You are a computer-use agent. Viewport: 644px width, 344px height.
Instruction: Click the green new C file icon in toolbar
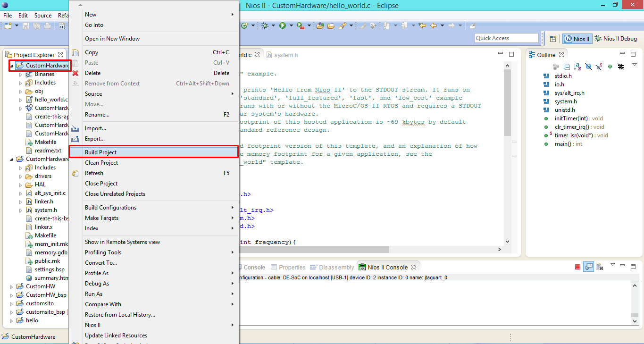coord(244,25)
